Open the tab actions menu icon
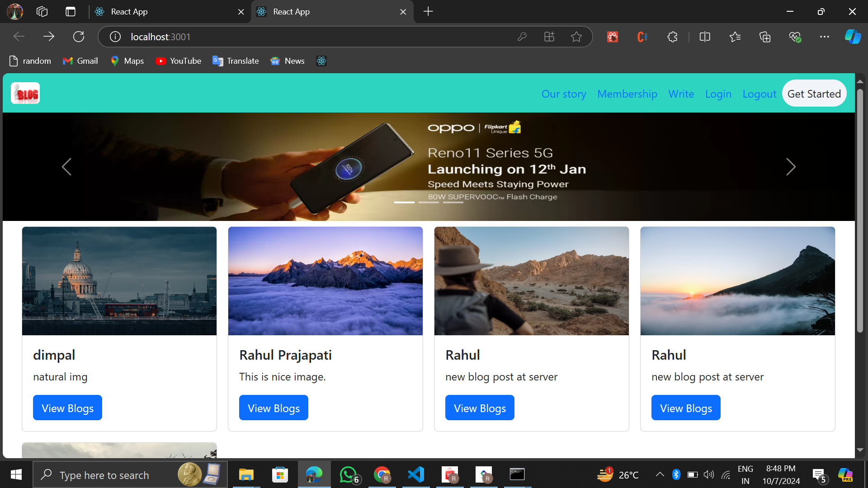The image size is (868, 488). tap(71, 12)
